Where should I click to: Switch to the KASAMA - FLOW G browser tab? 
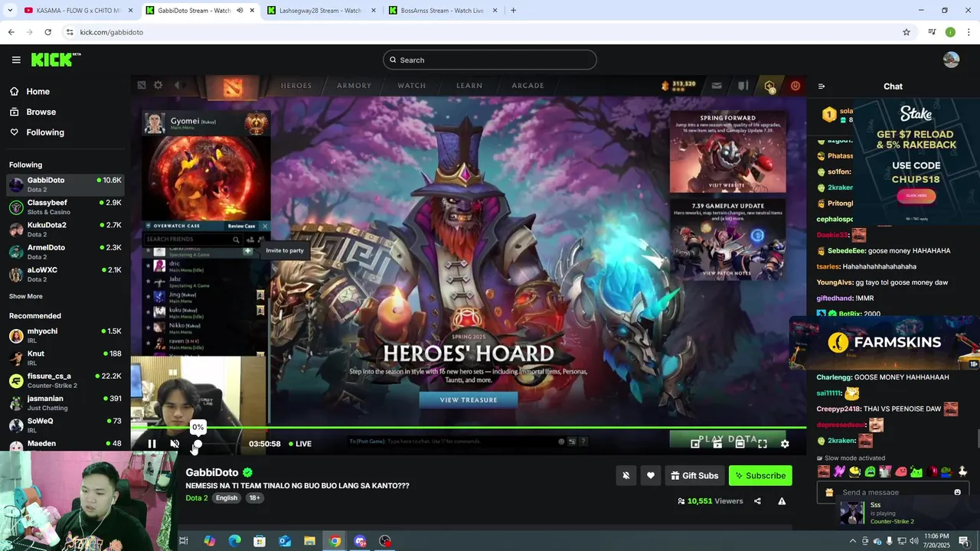click(x=77, y=11)
